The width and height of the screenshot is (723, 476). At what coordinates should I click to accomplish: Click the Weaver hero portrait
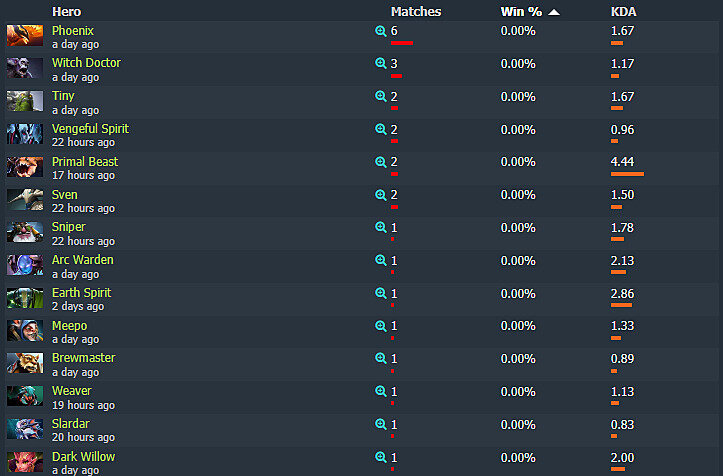click(25, 396)
